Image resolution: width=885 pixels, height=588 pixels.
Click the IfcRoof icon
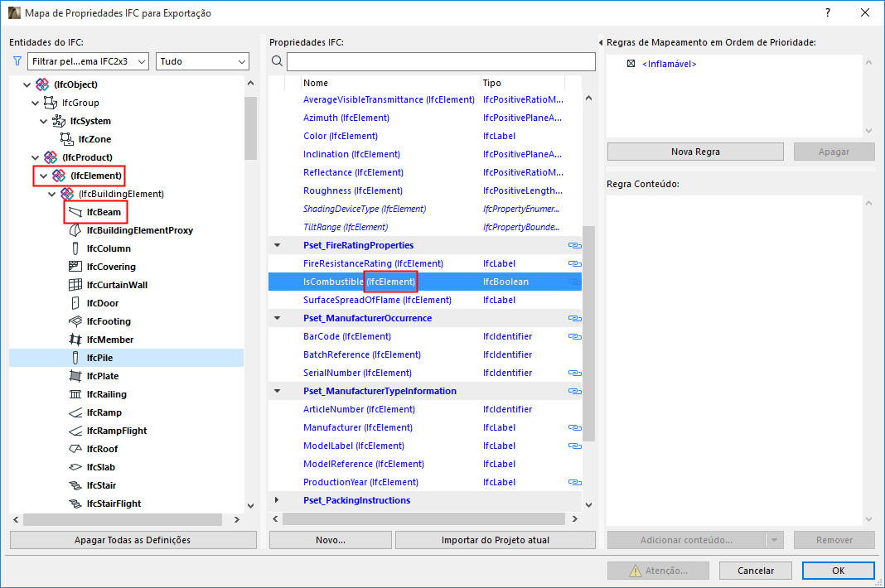click(x=75, y=449)
